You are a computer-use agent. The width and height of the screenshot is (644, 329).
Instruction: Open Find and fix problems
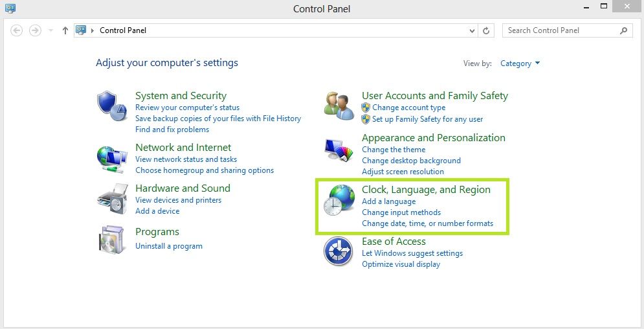(x=172, y=130)
